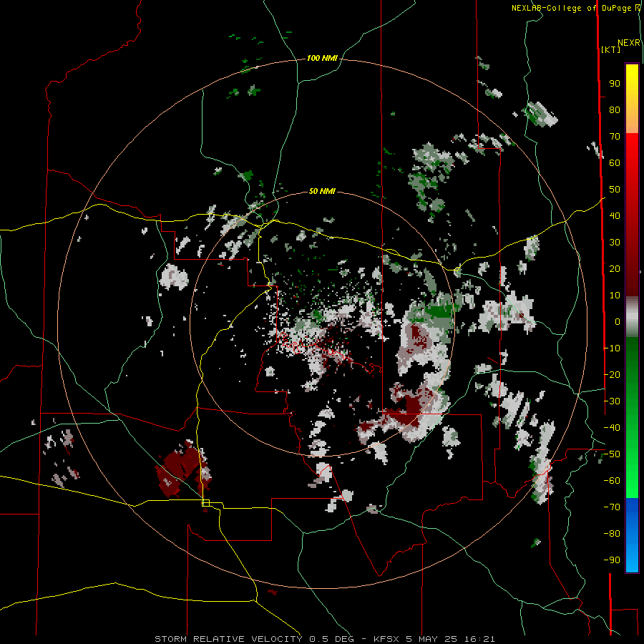The height and width of the screenshot is (644, 644).
Task: Click the -10 scale label
Action: pos(612,348)
